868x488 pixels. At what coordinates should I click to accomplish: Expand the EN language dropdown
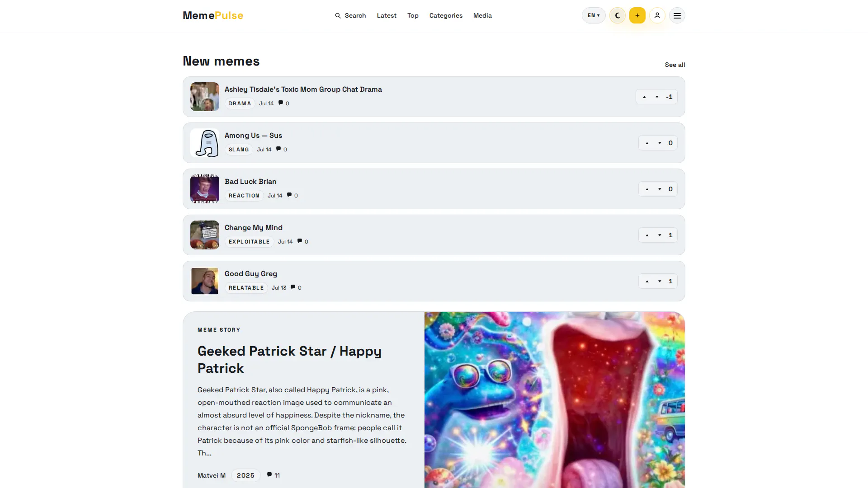594,15
